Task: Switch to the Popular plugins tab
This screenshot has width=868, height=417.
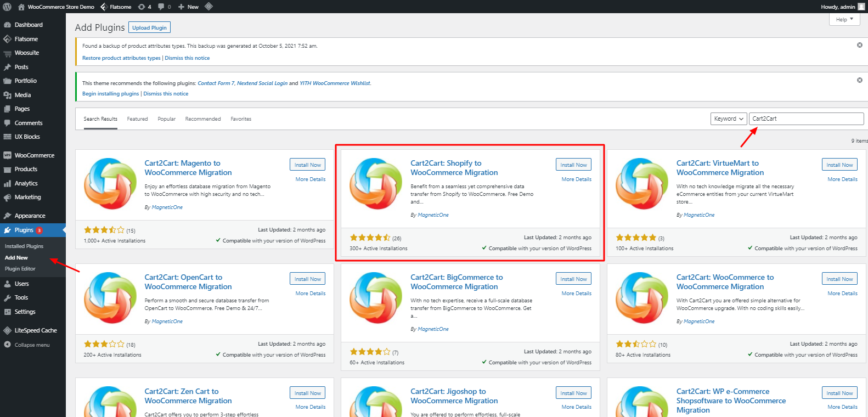Action: point(167,119)
